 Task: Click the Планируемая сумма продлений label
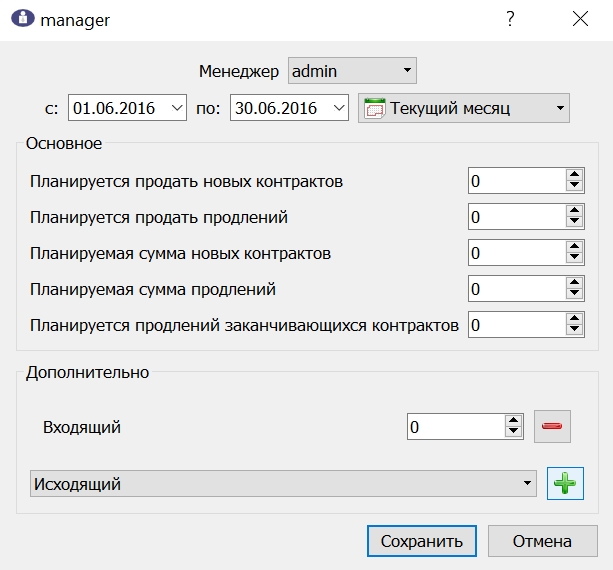[153, 289]
